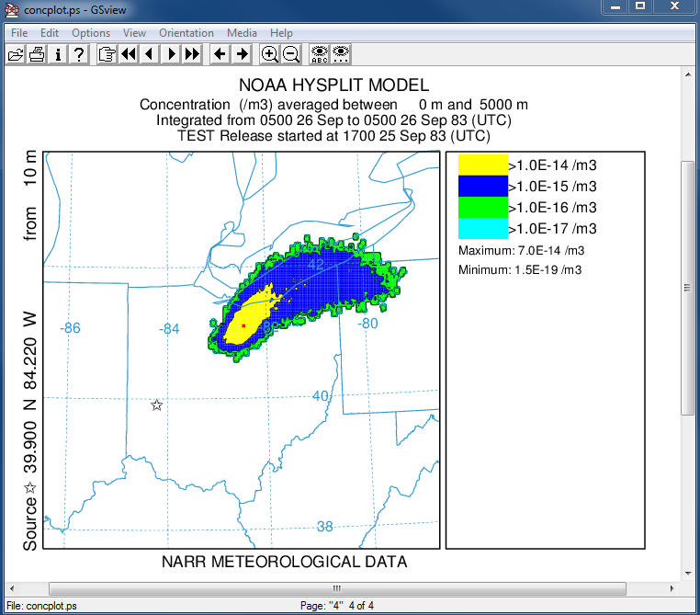Click the Print icon in toolbar
700x615 pixels.
pyautogui.click(x=37, y=54)
